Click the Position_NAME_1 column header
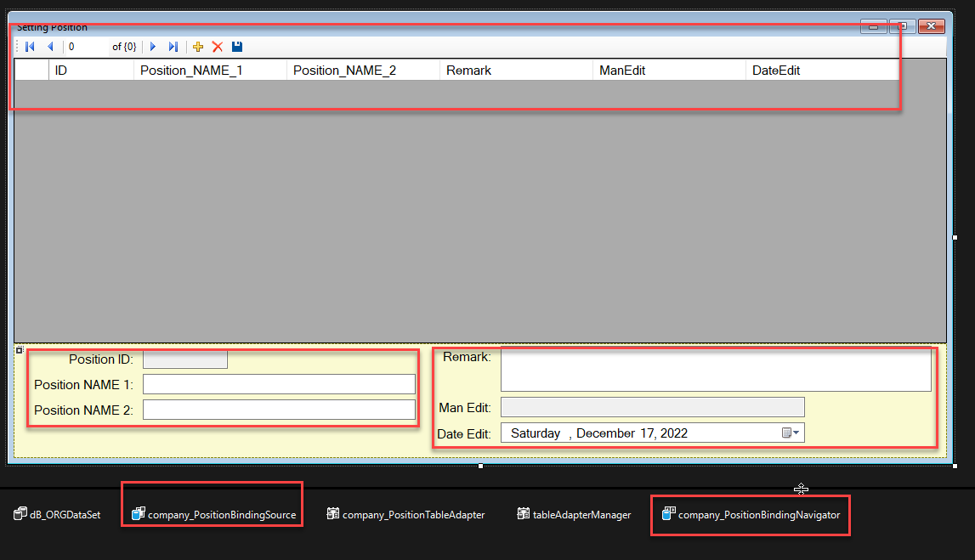Viewport: 975px width, 560px height. coord(191,71)
